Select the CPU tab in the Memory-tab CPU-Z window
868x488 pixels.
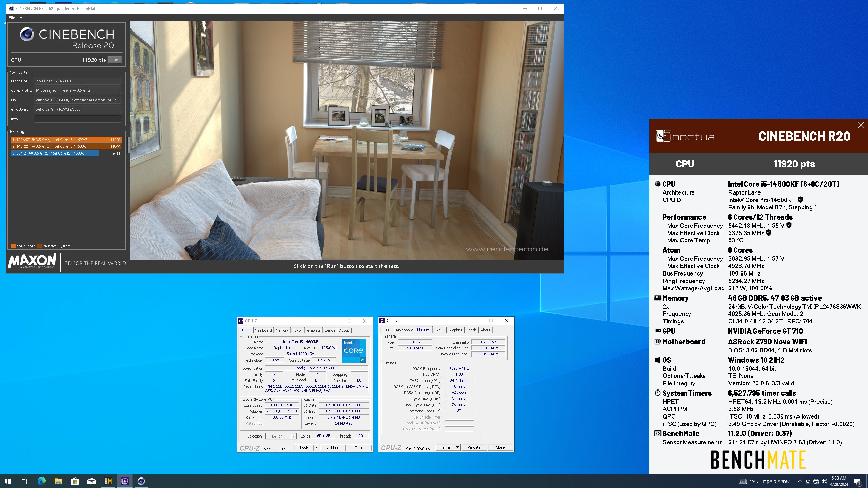[x=387, y=330]
